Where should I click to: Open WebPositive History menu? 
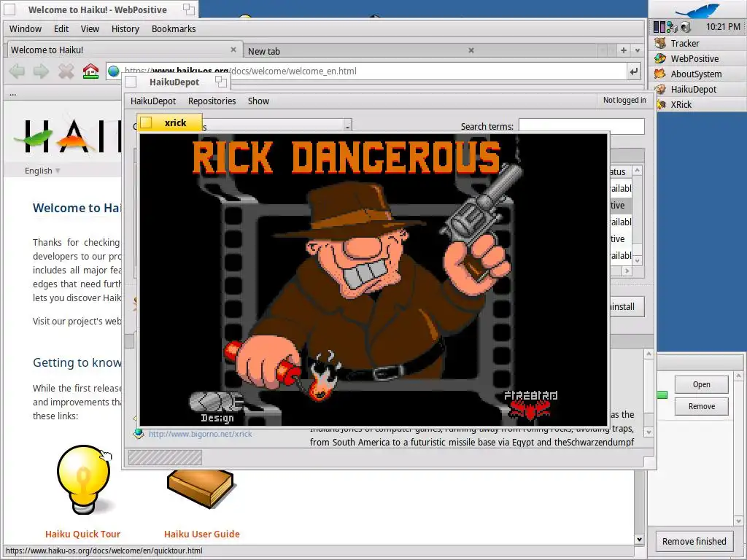point(125,28)
